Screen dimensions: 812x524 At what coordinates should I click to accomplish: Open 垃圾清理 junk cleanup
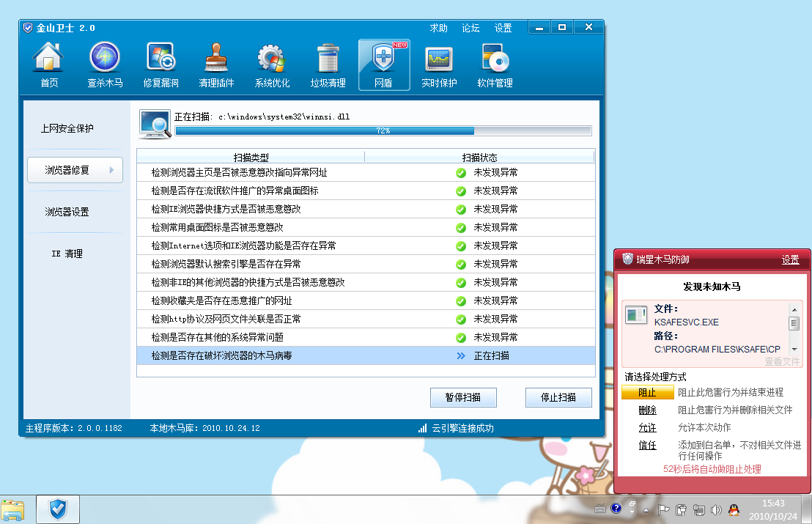(328, 64)
